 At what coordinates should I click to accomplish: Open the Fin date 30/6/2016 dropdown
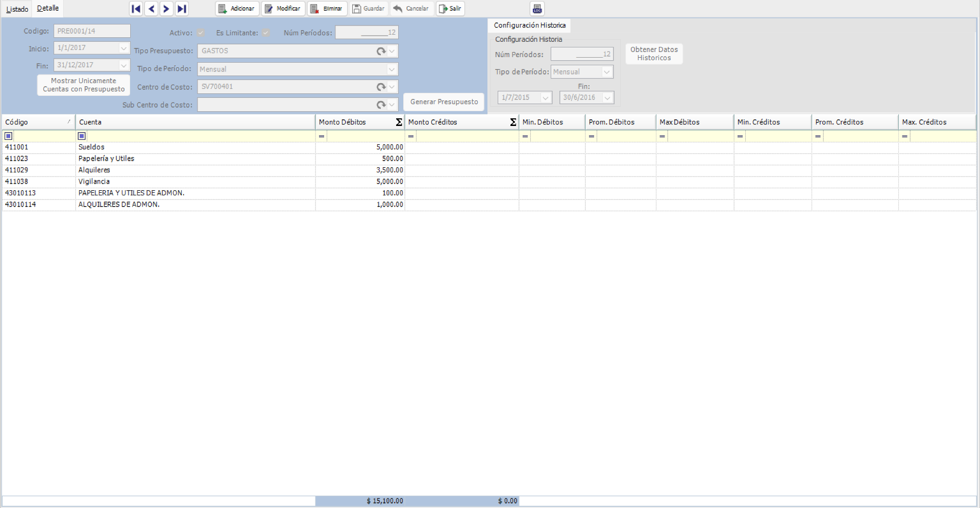(607, 97)
